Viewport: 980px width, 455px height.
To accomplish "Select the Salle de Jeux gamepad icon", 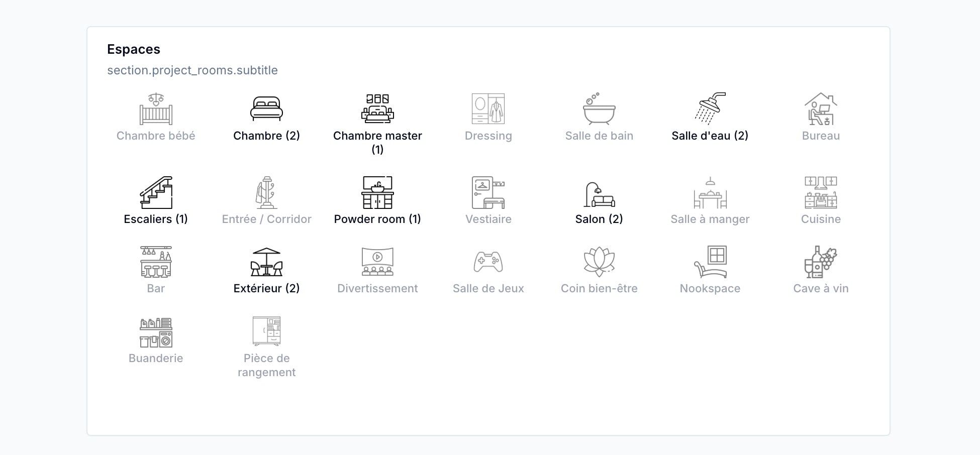I will 488,262.
